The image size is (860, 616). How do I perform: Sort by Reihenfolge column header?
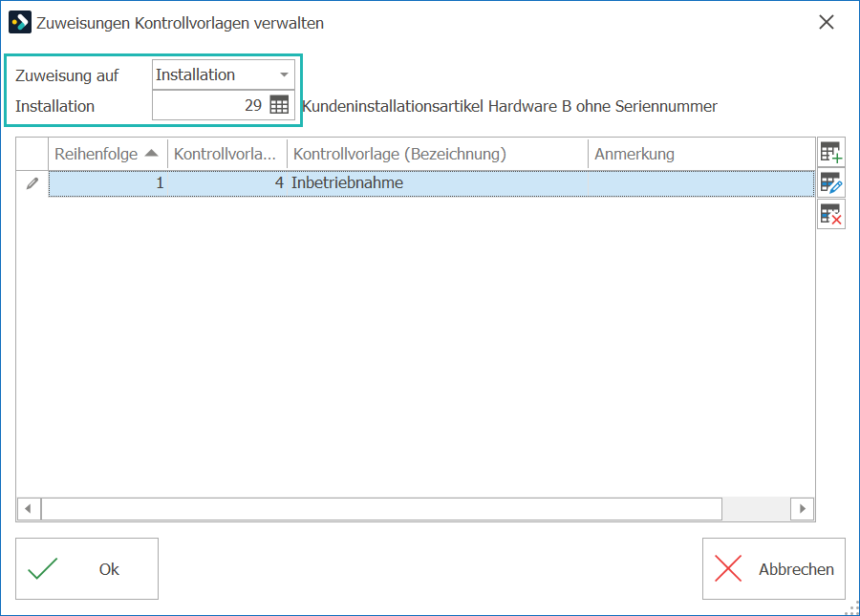(107, 154)
